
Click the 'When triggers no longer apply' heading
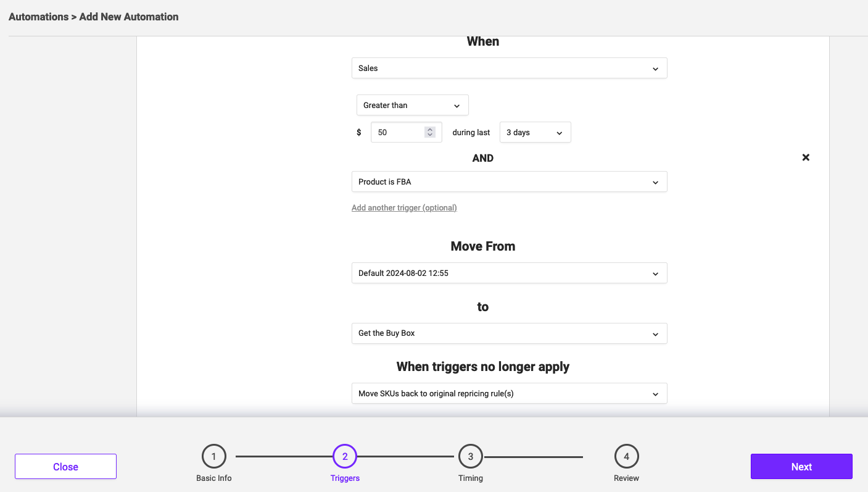click(x=482, y=367)
